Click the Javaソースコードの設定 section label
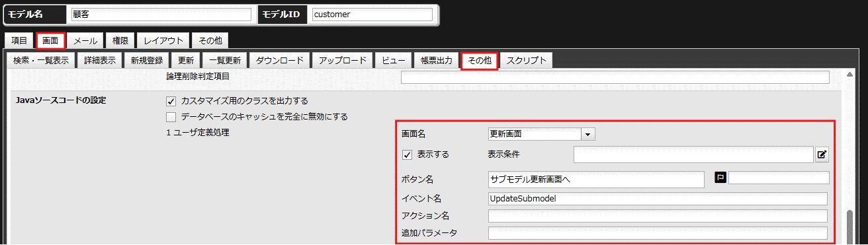 click(x=60, y=100)
